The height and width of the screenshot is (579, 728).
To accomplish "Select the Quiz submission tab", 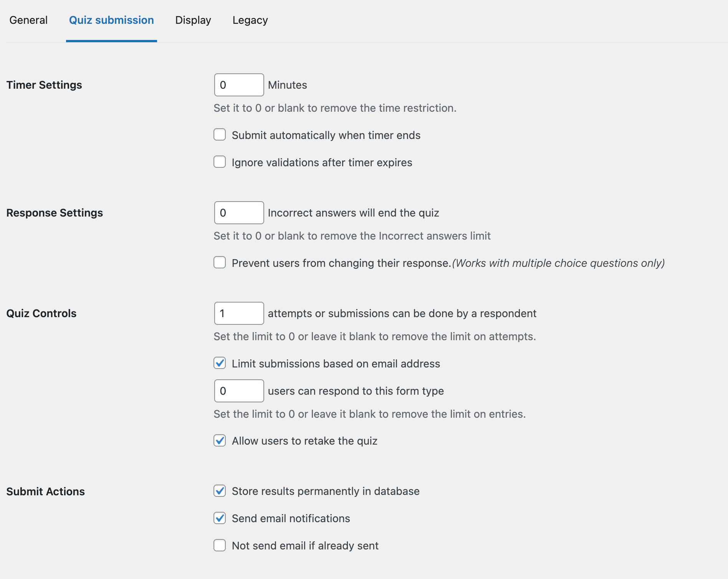I will (x=111, y=20).
